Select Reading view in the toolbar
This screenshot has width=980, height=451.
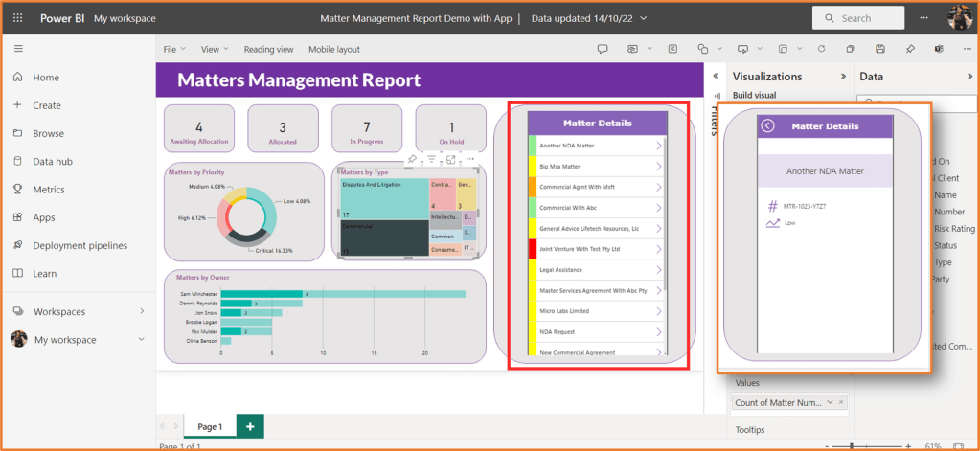tap(268, 49)
